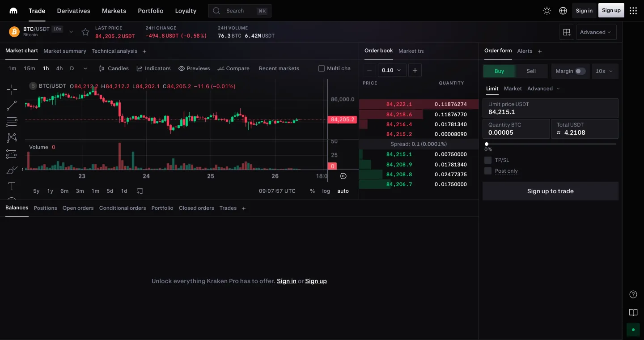Select the Sell side toggle
Viewport: 644px width, 340px height.
531,71
